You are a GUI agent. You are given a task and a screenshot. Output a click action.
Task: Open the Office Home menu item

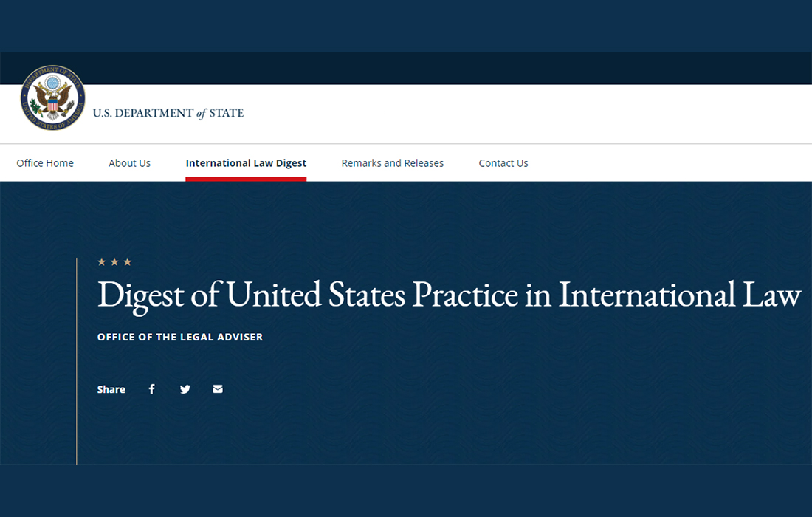coord(45,163)
